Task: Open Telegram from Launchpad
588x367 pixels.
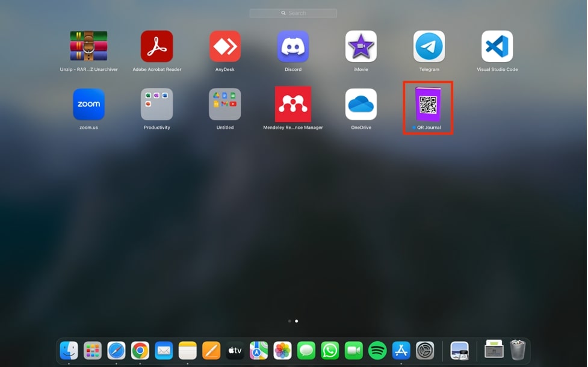Action: coord(429,47)
